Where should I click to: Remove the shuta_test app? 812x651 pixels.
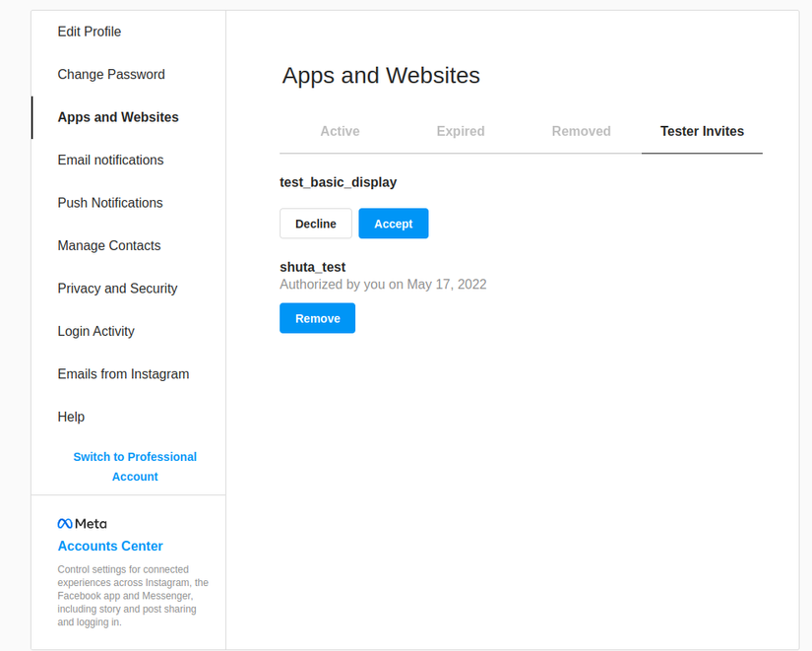pyautogui.click(x=318, y=318)
